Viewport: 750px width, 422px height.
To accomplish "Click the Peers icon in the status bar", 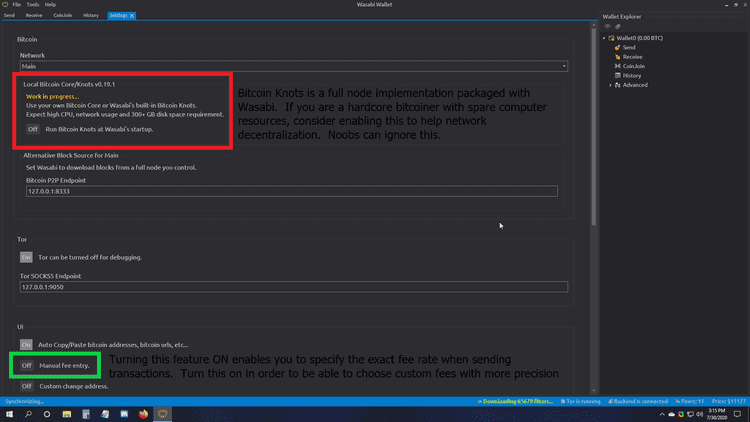I will pos(677,401).
